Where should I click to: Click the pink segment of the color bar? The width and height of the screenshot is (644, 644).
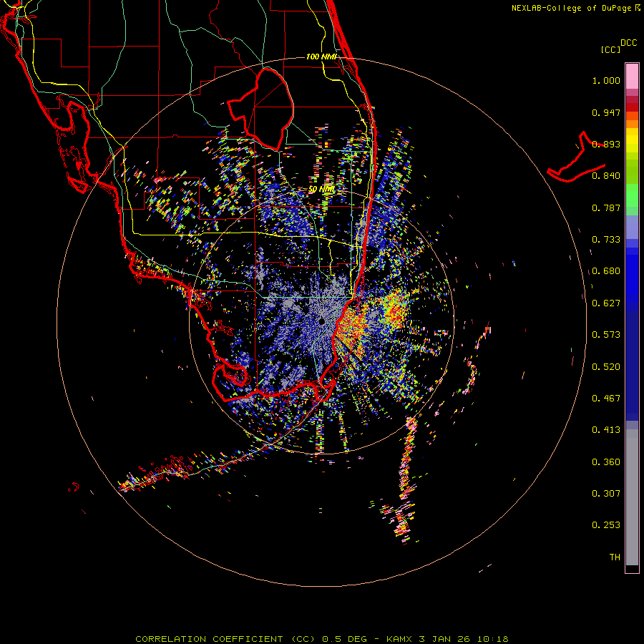632,77
